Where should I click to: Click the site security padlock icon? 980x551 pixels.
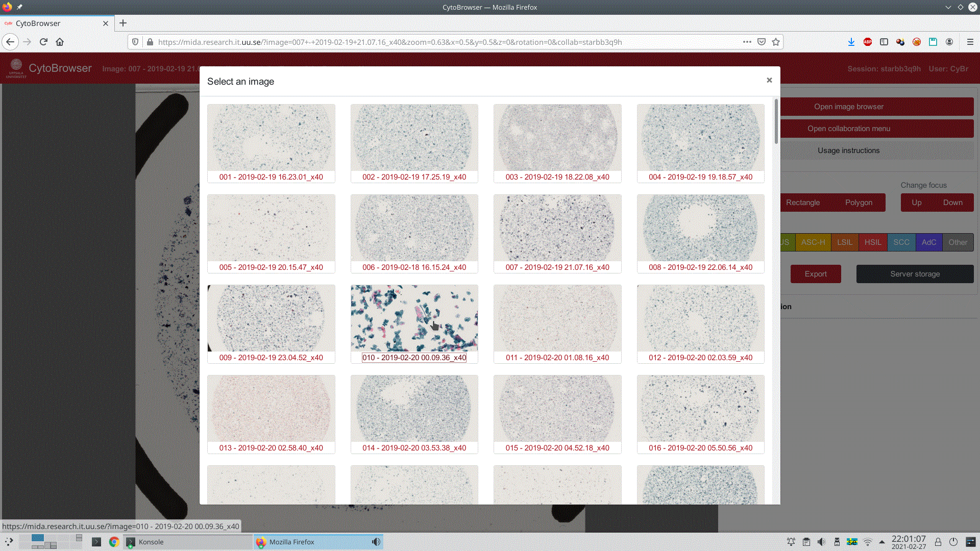click(x=150, y=42)
